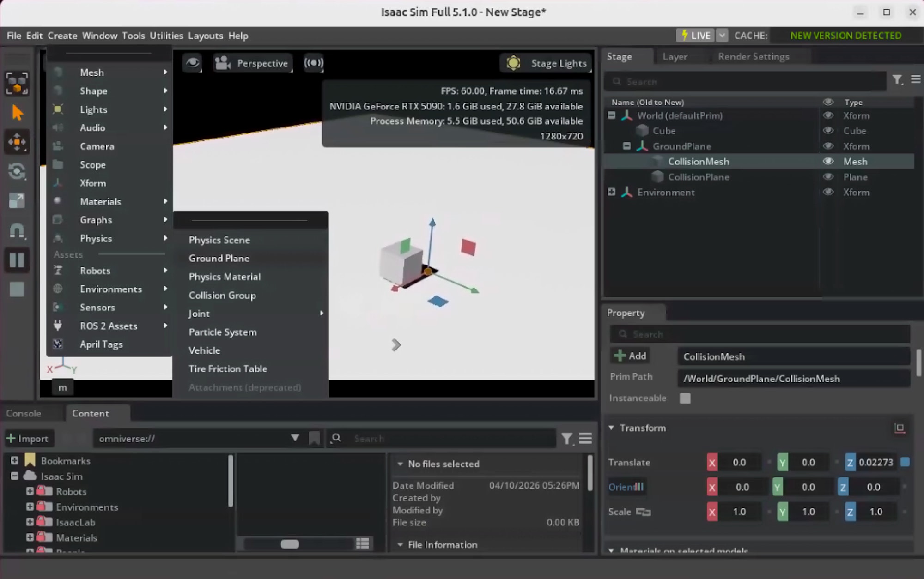Hide the Cube prim via eye icon
Viewport: 924px width, 579px height.
828,131
